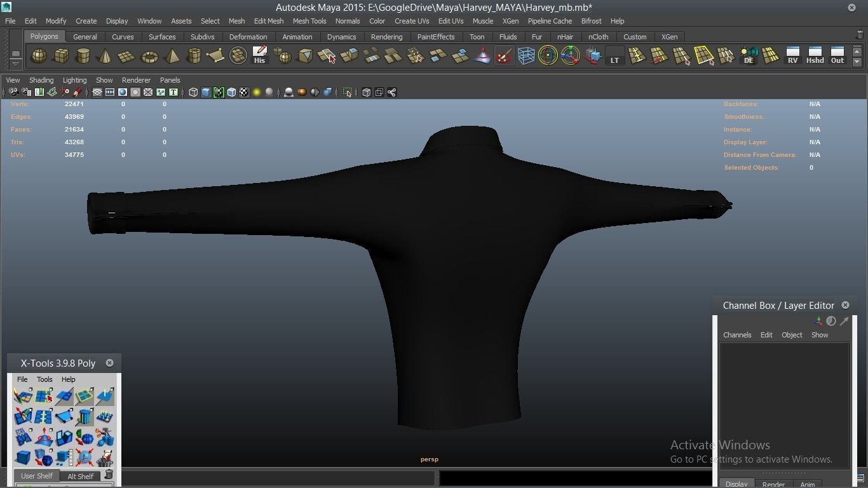Screen dimensions: 868x488
Task: Toggle X-ray display icon in panel toolbar
Action: (367, 92)
